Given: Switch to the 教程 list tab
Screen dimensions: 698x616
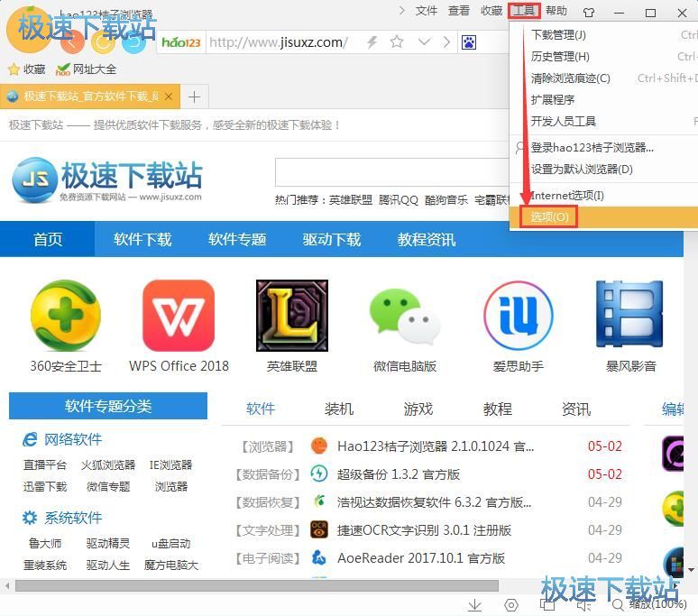Looking at the screenshot, I should (x=497, y=409).
